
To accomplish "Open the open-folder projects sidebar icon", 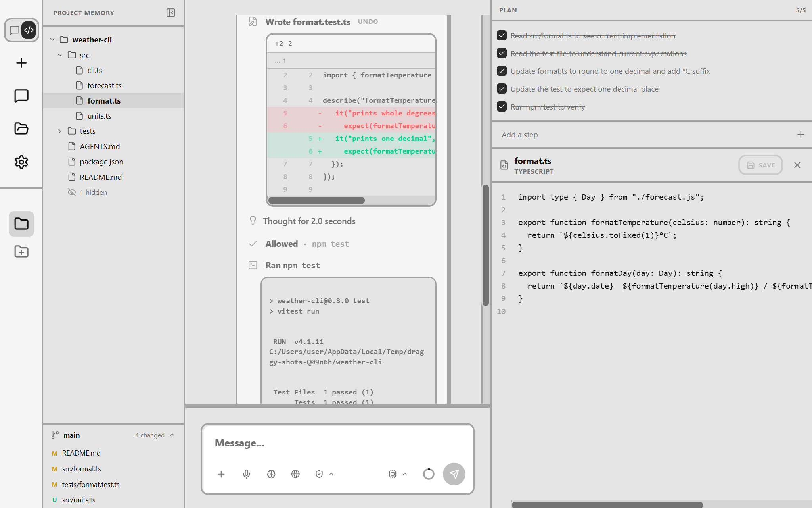I will 21,129.
